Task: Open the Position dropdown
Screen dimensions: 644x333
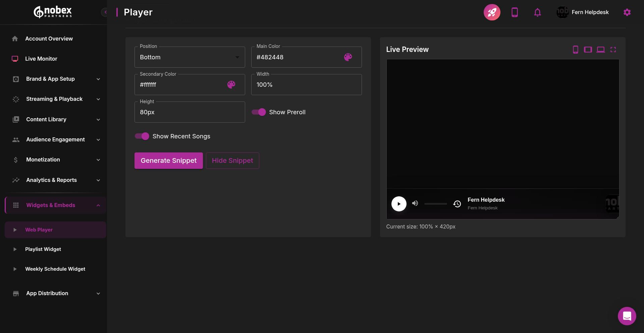Action: click(190, 57)
